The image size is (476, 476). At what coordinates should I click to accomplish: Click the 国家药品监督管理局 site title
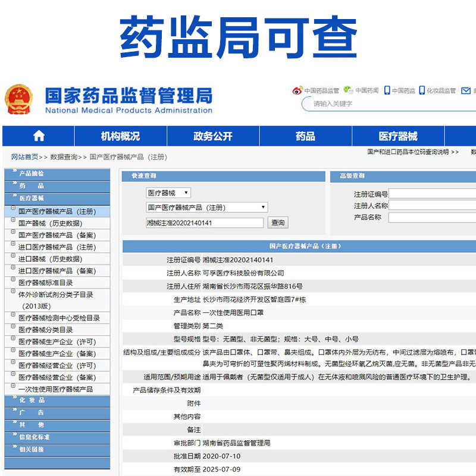coord(129,95)
